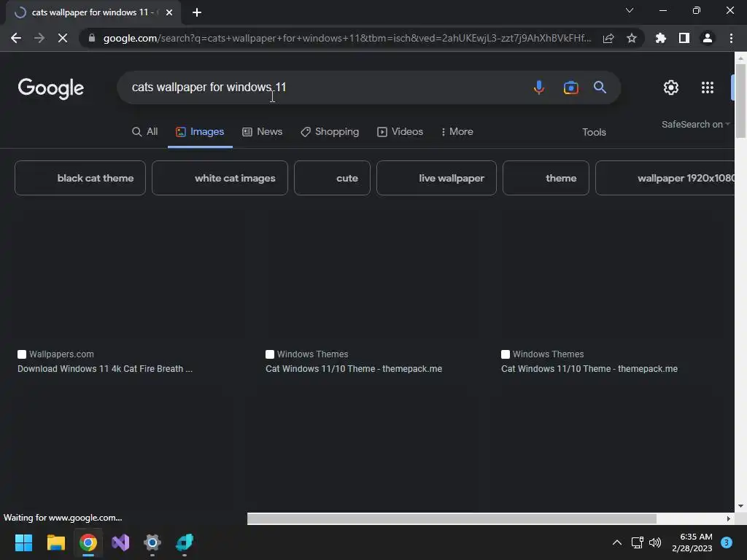Search by image with Google Lens

[570, 87]
